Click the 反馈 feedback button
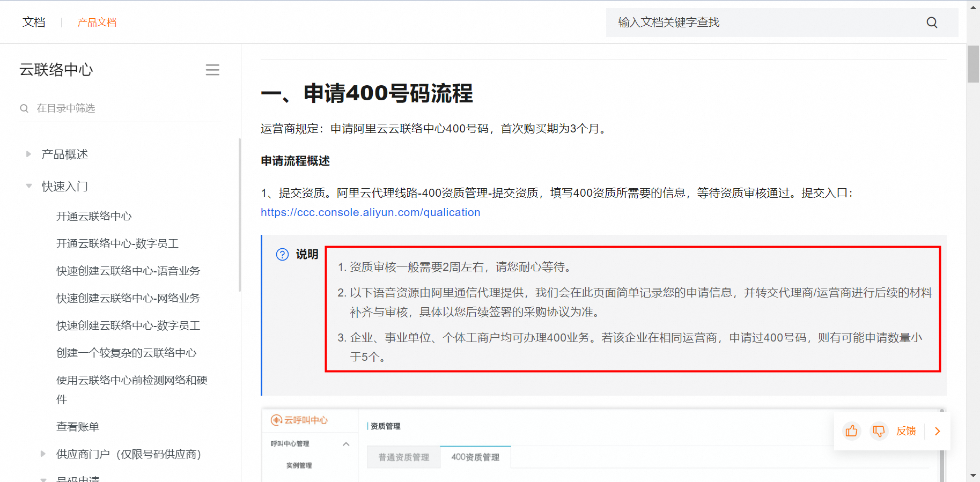This screenshot has width=980, height=482. point(906,431)
